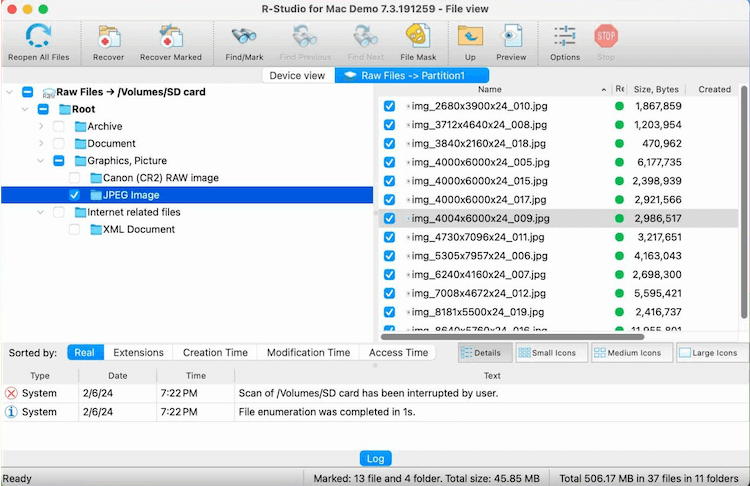The height and width of the screenshot is (486, 750).
Task: Expand the Archive folder tree node
Action: tap(41, 127)
